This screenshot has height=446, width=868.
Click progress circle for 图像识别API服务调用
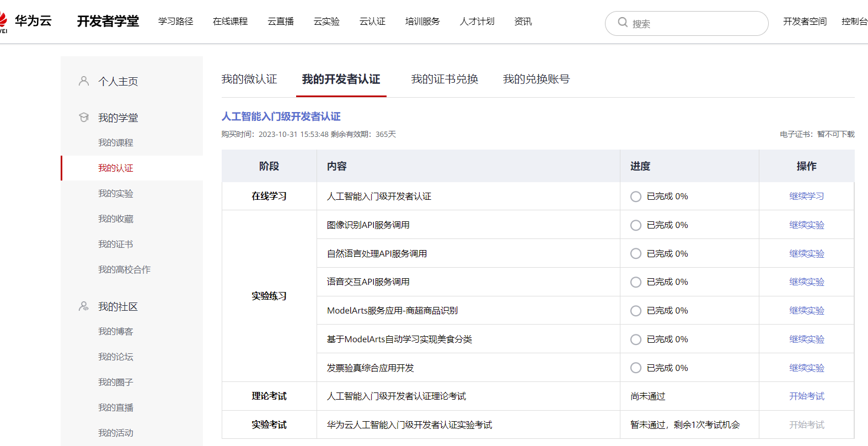coord(636,225)
